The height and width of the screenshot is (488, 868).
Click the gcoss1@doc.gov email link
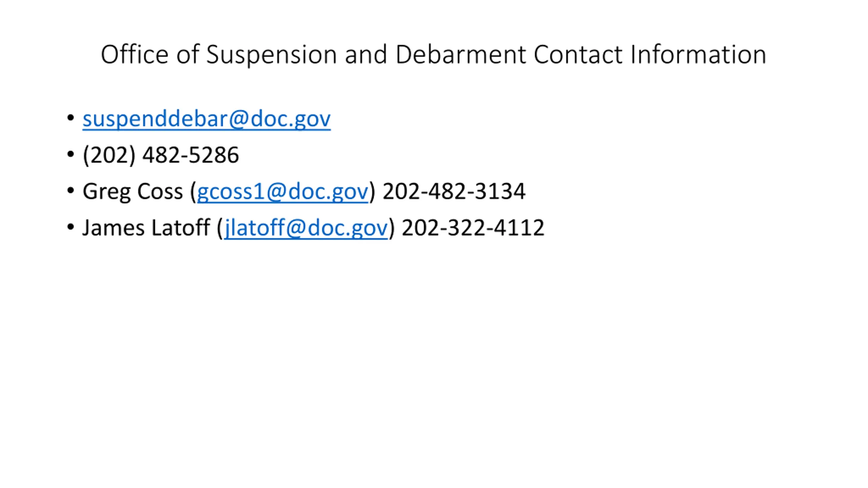tap(282, 191)
